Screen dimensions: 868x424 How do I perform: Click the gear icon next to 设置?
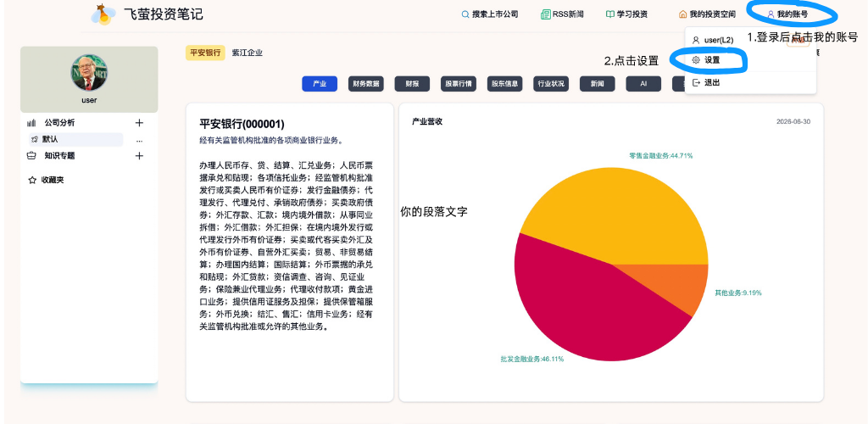tap(697, 59)
